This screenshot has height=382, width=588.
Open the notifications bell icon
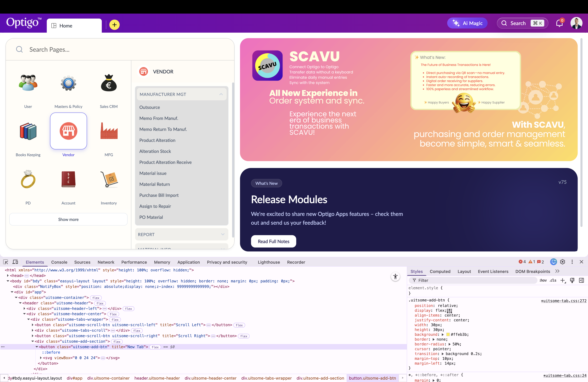coord(559,23)
